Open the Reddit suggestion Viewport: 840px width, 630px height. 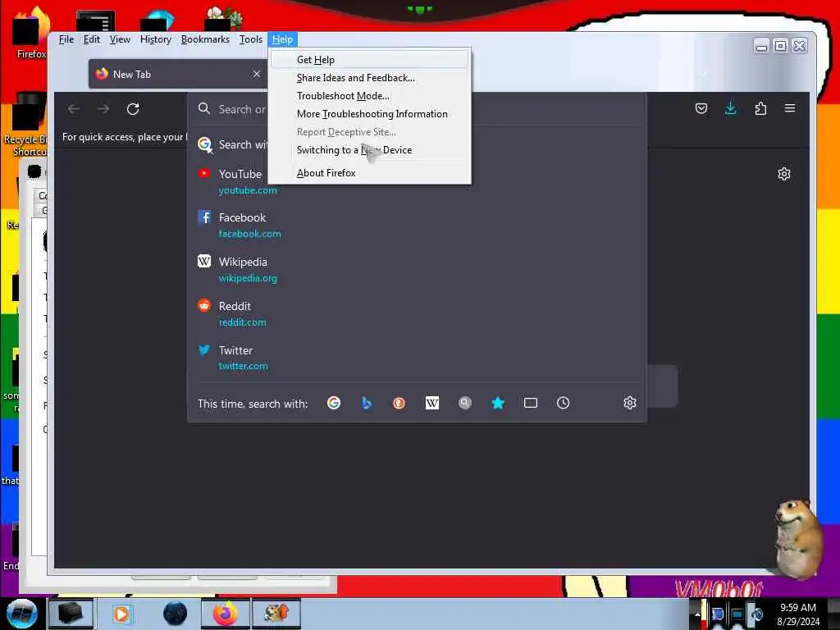[418, 314]
